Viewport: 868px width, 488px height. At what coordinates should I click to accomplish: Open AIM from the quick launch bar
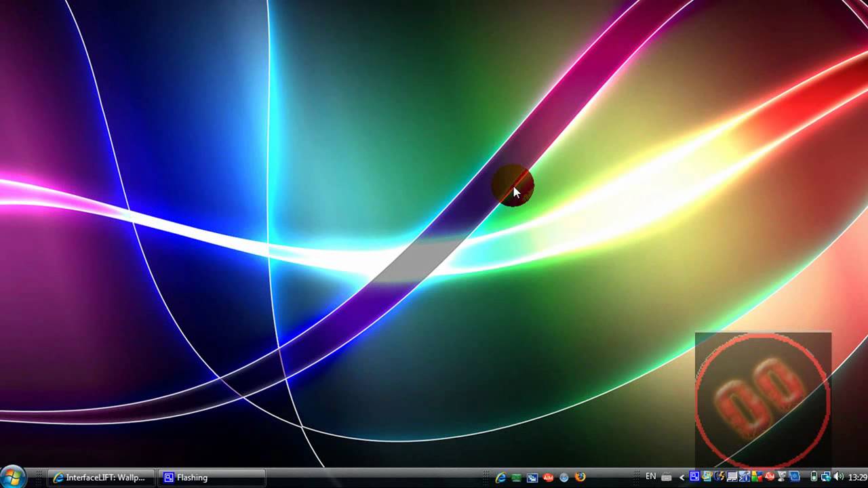coord(549,477)
